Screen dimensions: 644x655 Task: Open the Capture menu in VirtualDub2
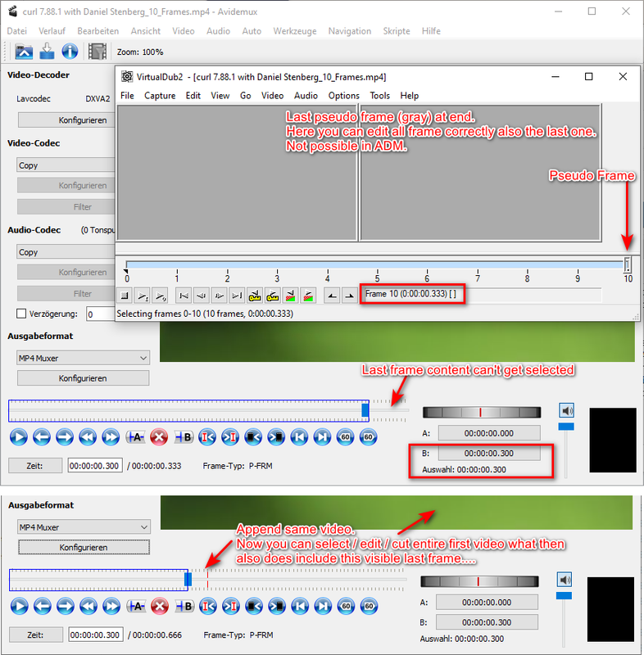click(160, 96)
